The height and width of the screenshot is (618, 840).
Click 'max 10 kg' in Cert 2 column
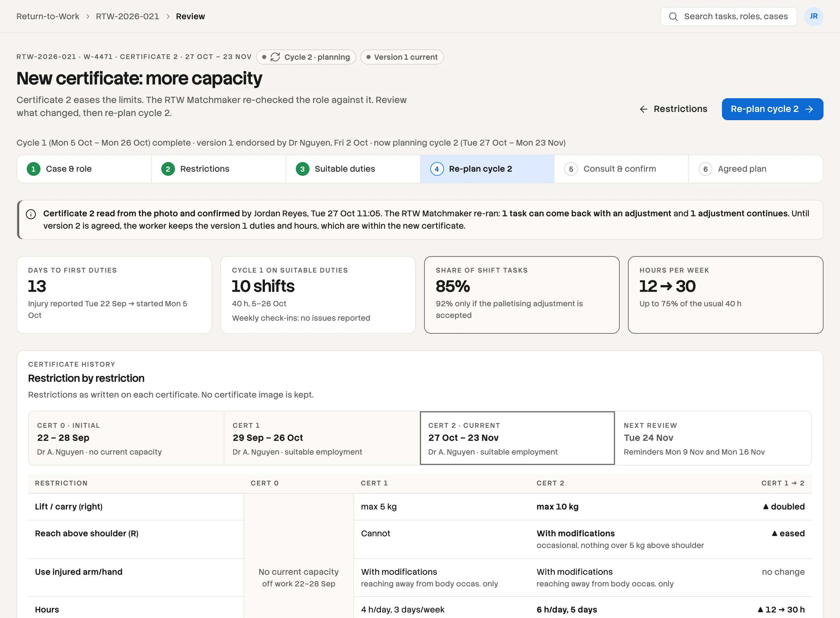[x=557, y=506]
